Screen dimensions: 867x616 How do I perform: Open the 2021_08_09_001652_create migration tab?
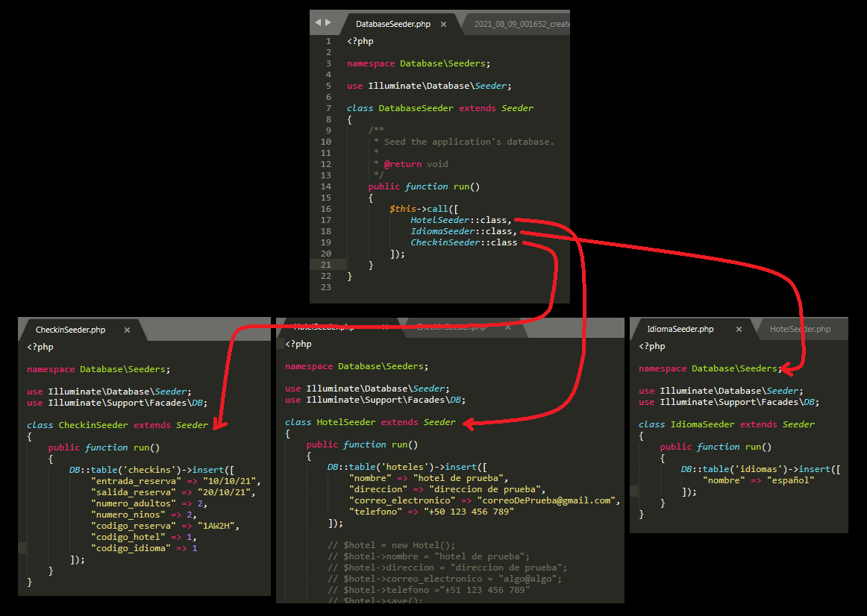pyautogui.click(x=522, y=24)
